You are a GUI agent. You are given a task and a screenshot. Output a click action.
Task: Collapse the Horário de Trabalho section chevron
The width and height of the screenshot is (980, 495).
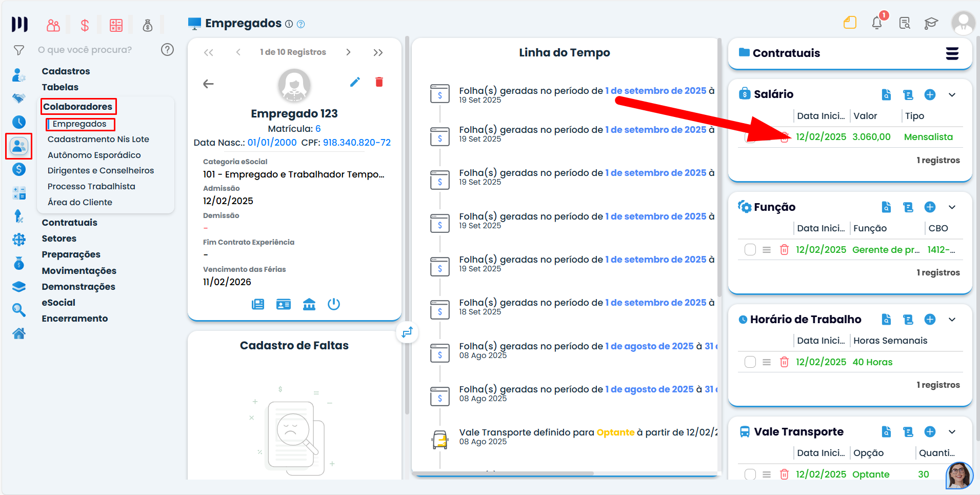click(952, 320)
